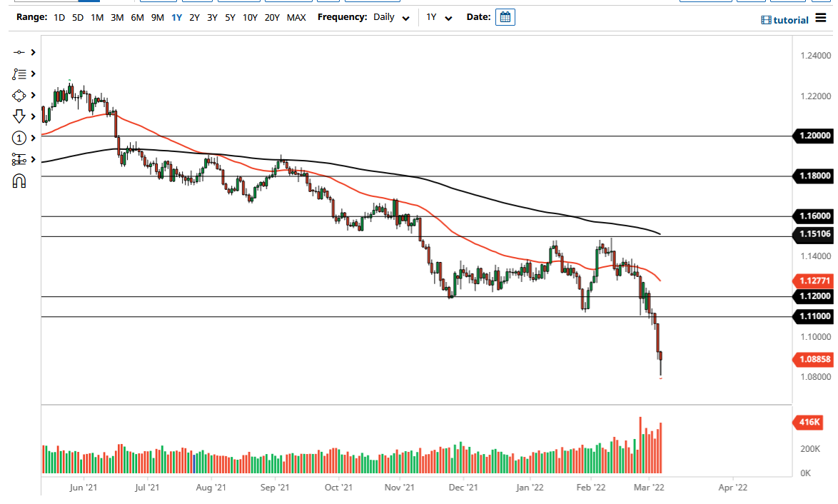Select the 1D range option
This screenshot has width=838, height=504.
59,17
